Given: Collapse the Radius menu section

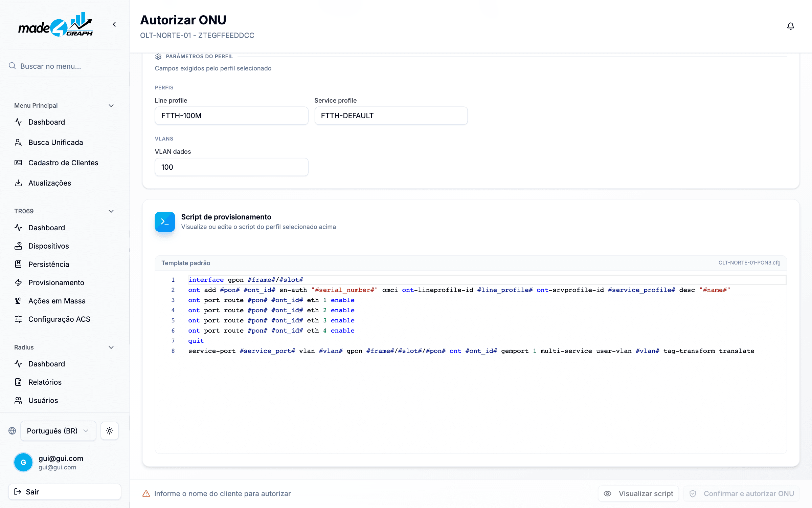Looking at the screenshot, I should click(111, 347).
